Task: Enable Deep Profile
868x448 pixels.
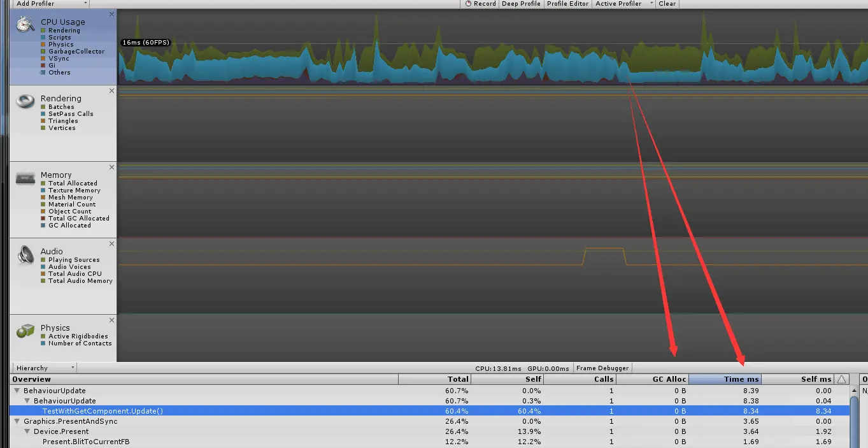Action: coord(521,4)
